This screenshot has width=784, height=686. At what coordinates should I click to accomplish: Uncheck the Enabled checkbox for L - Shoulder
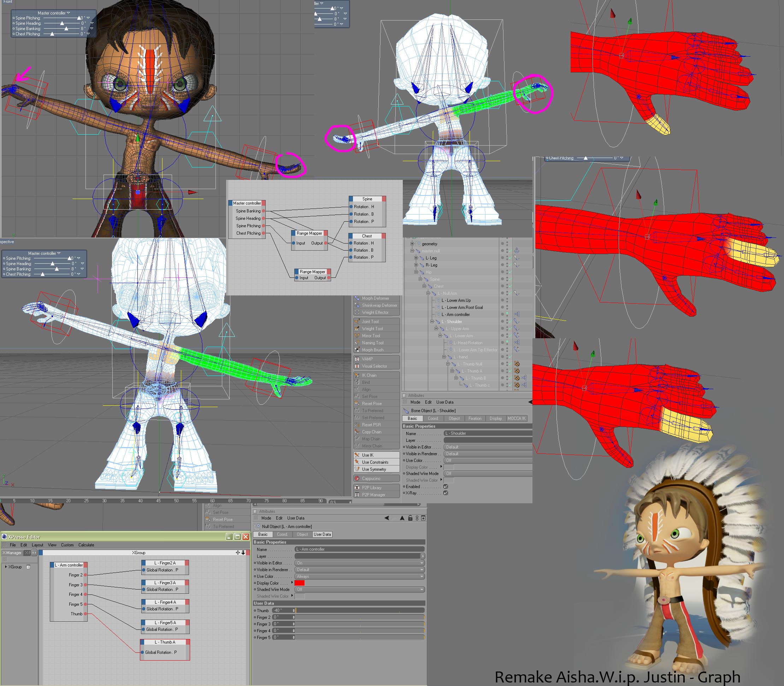[446, 487]
